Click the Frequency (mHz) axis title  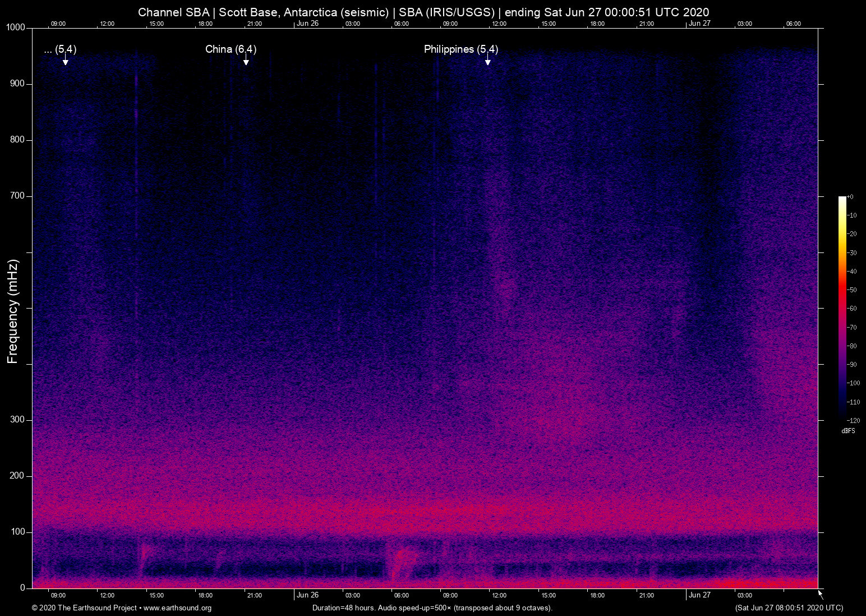(x=13, y=311)
